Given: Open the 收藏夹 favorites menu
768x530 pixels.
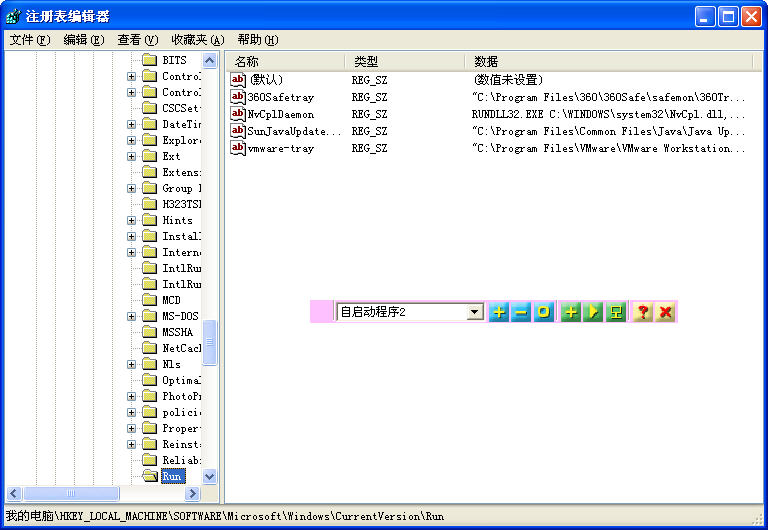Looking at the screenshot, I should [197, 40].
